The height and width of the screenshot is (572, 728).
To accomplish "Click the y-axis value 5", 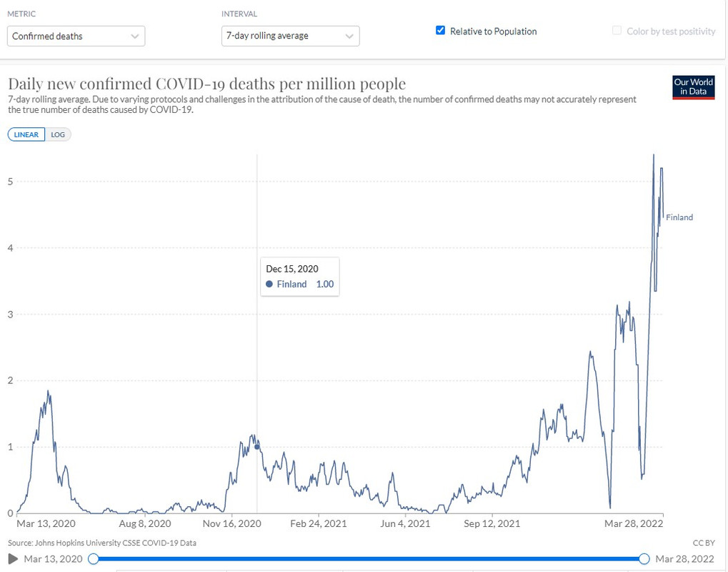I will pyautogui.click(x=10, y=181).
